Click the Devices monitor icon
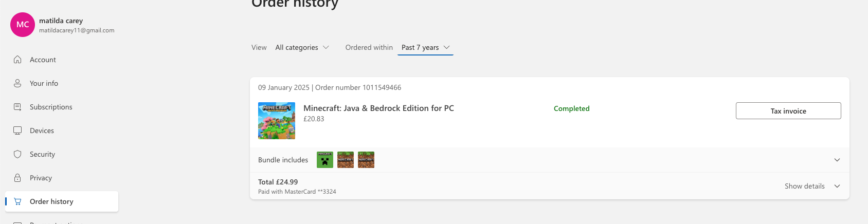868x224 pixels. [x=17, y=130]
